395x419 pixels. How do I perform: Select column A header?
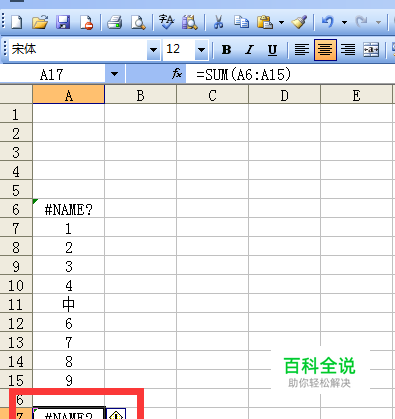(69, 95)
